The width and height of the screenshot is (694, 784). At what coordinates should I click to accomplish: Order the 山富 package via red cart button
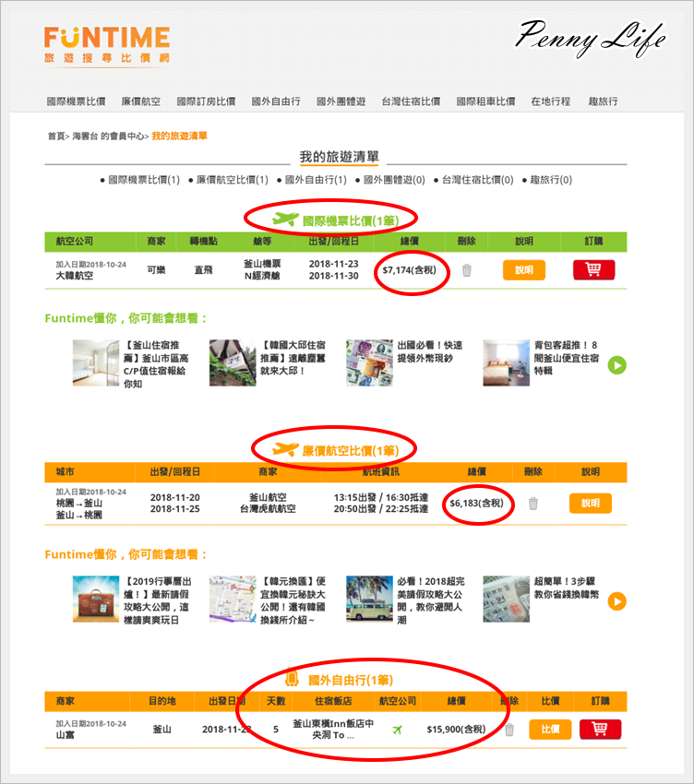click(x=601, y=730)
